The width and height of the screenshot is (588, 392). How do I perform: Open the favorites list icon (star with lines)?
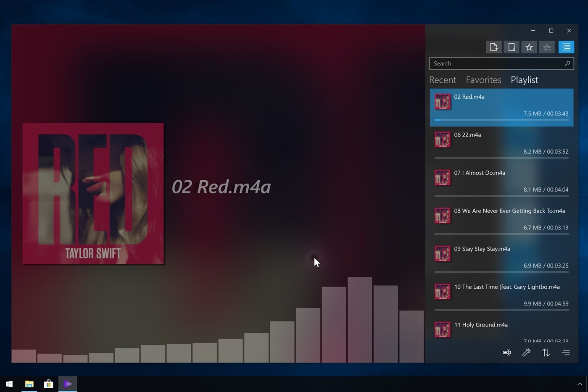point(547,47)
